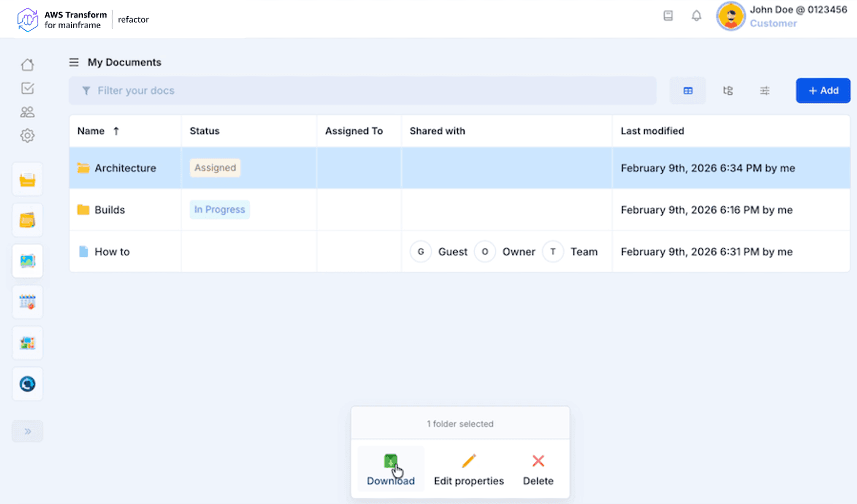The width and height of the screenshot is (857, 504).
Task: Expand the sidebar with double chevron
Action: point(27,431)
